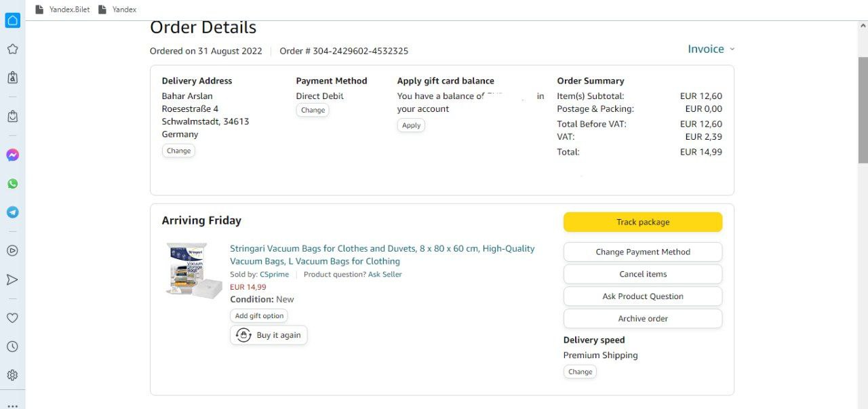Click the Ask Seller link
This screenshot has width=868, height=409.
[384, 275]
